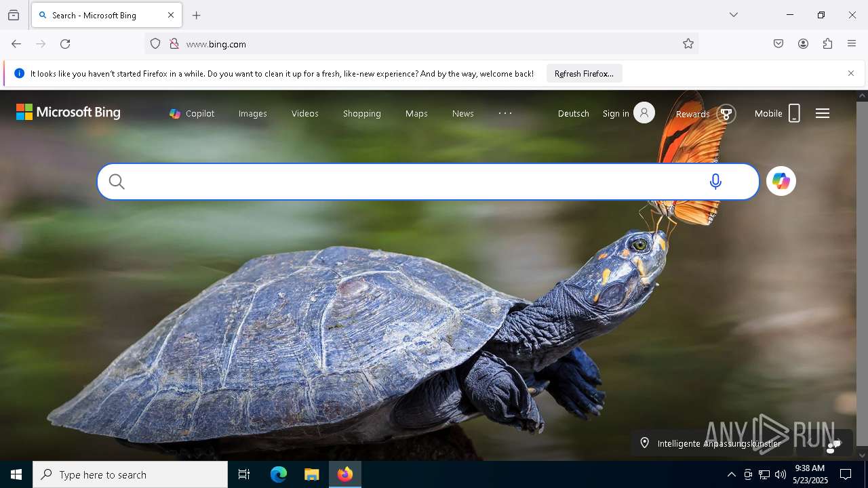The image size is (868, 488).
Task: Open Save to Pocket icon
Action: pyautogui.click(x=778, y=44)
